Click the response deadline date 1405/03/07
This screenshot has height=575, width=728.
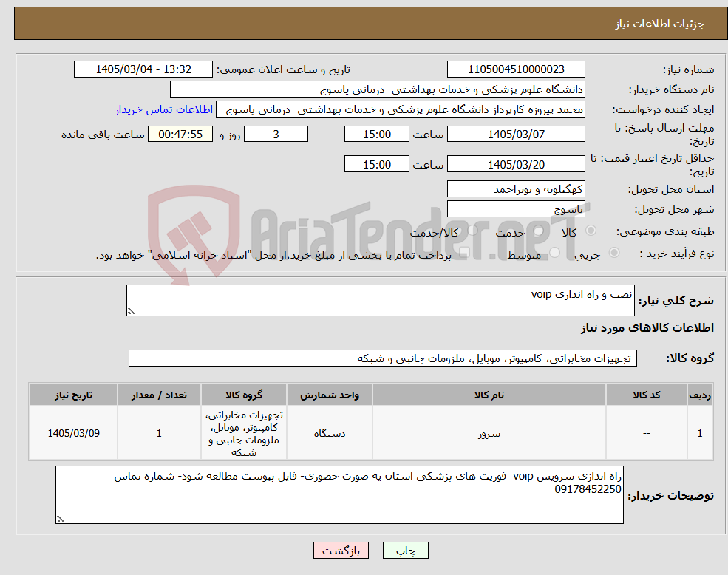516,135
